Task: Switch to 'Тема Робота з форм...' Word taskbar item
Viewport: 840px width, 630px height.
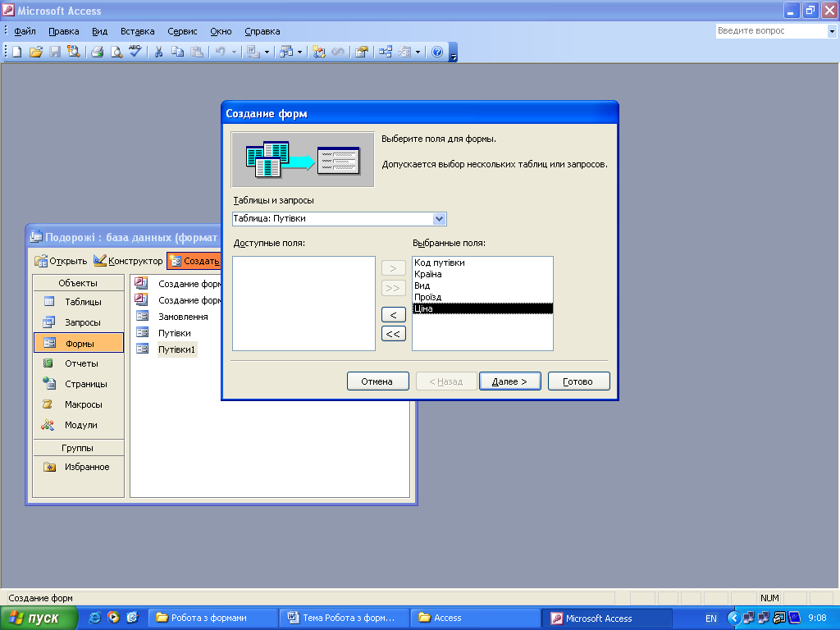Action: [345, 619]
